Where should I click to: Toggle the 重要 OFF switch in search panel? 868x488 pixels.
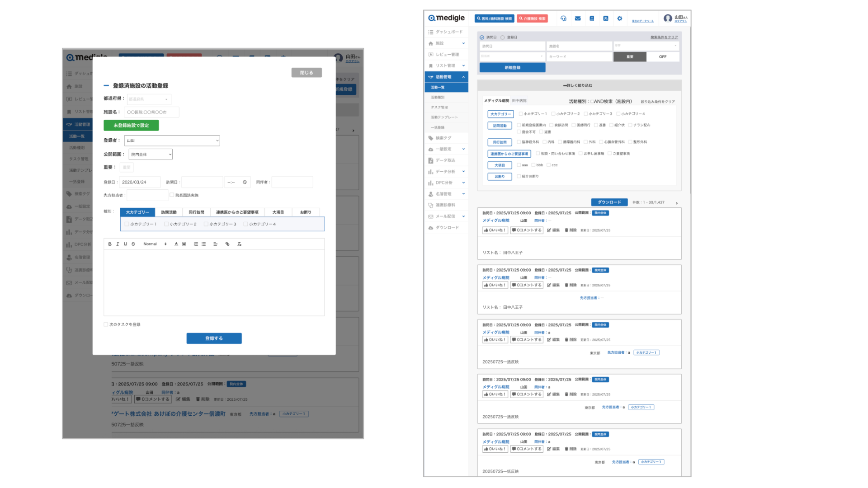[x=662, y=57]
